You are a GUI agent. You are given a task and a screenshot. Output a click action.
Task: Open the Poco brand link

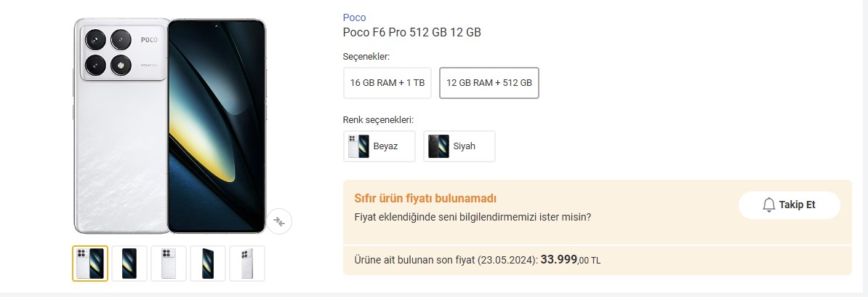coord(354,17)
